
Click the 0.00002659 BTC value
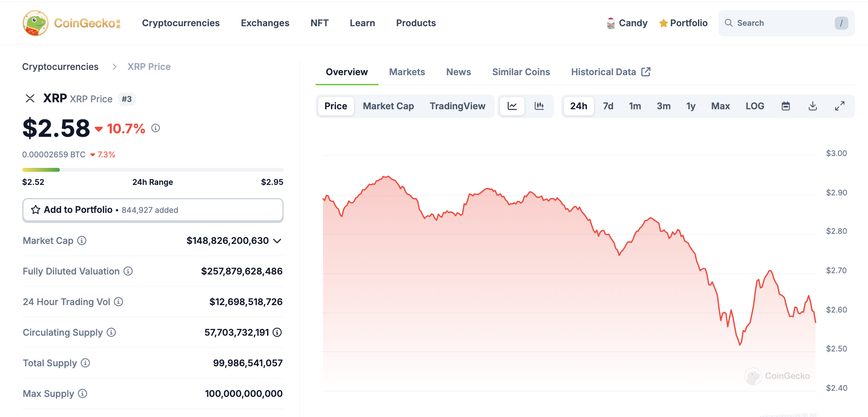point(54,154)
